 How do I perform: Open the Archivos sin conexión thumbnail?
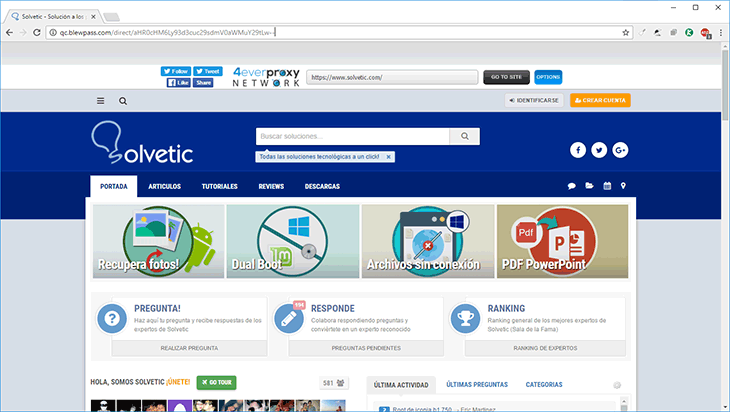[428, 241]
